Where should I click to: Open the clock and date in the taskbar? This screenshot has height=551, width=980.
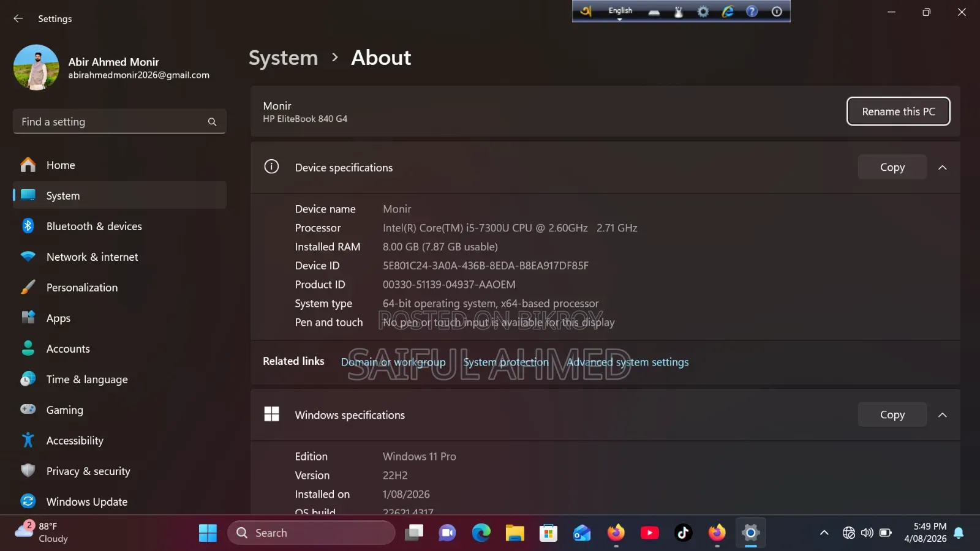point(925,533)
